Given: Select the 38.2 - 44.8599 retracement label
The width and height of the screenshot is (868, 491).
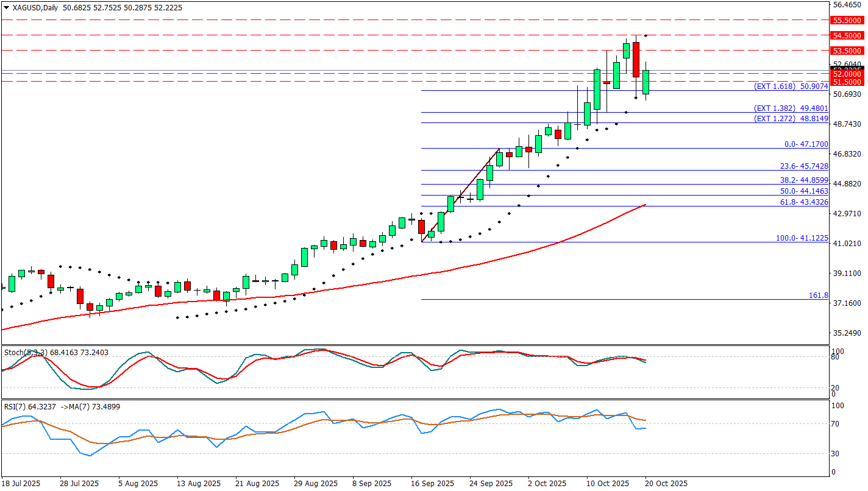Looking at the screenshot, I should [x=804, y=180].
